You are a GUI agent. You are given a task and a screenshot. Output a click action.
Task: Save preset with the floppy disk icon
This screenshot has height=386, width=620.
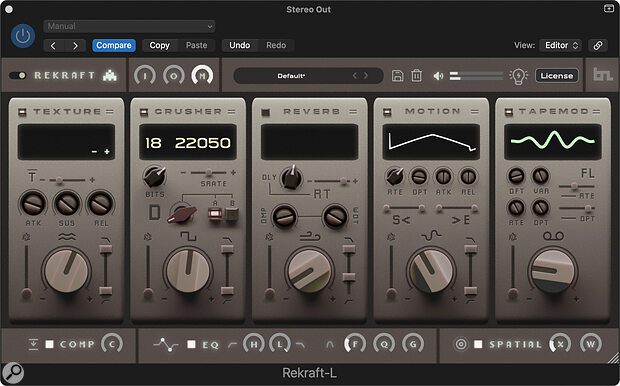point(397,76)
